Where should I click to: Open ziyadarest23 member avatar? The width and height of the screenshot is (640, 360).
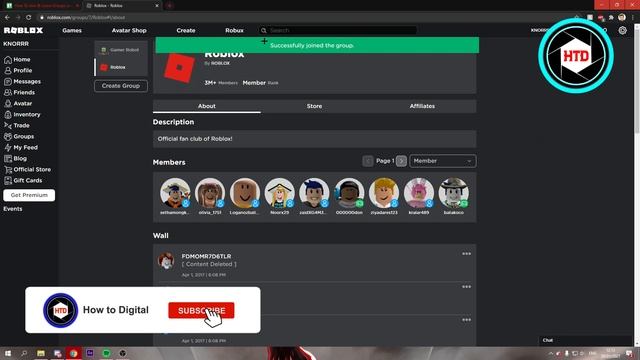pos(384,193)
